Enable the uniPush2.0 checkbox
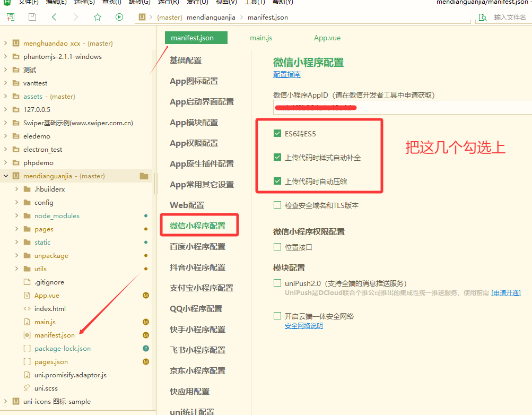 coord(277,283)
